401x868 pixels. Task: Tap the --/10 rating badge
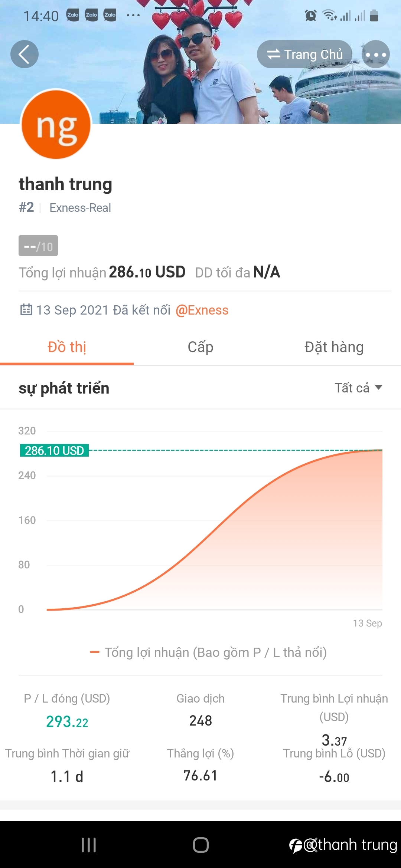pos(38,246)
